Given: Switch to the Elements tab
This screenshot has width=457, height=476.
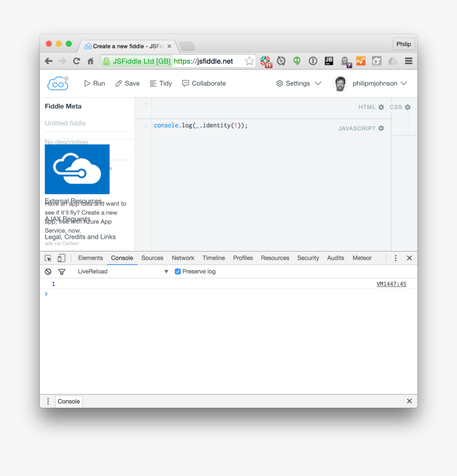Looking at the screenshot, I should click(x=90, y=258).
